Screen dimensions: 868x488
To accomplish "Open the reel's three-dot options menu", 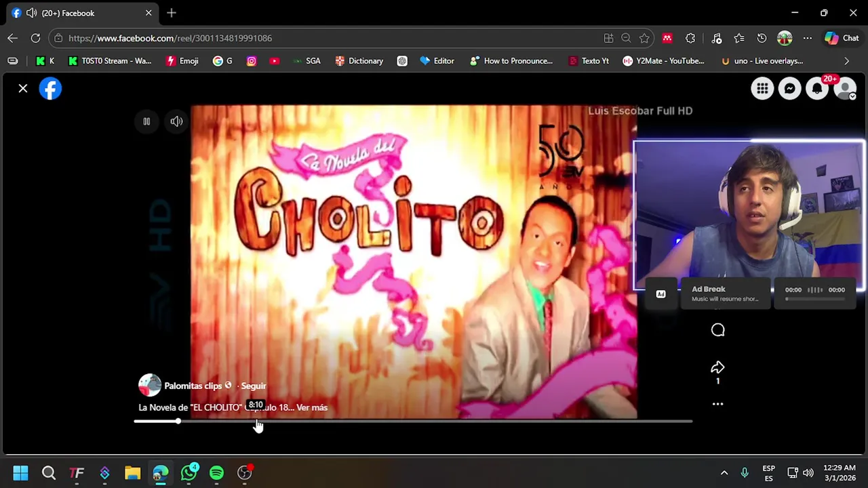I will point(717,404).
